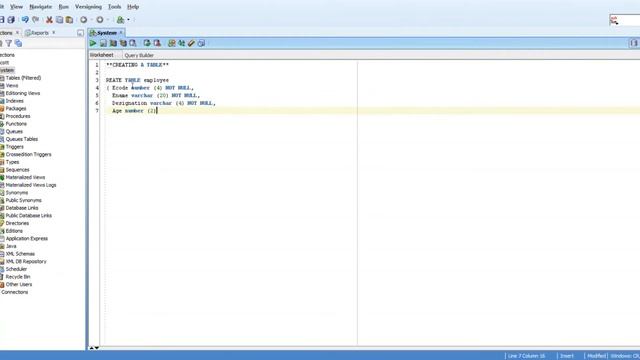Open the Tools menu
The image size is (640, 360).
[115, 7]
